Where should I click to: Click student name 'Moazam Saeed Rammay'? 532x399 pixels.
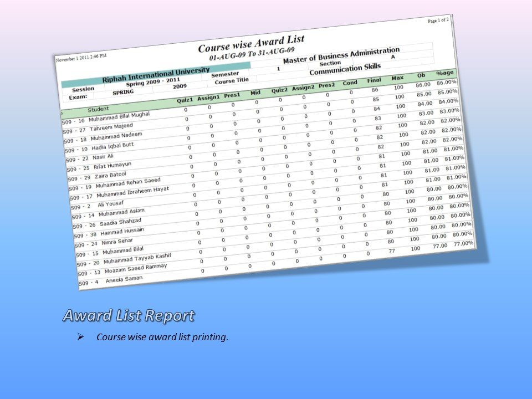tap(136, 269)
